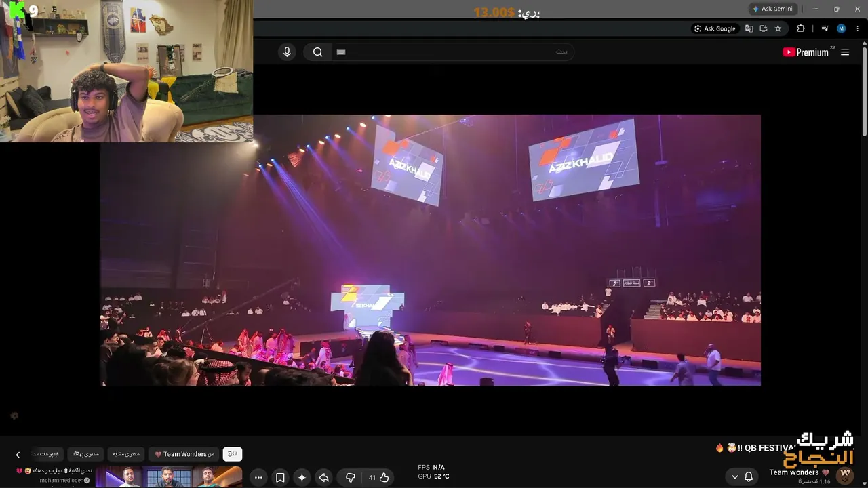Click the Ask Gemini button
The height and width of the screenshot is (488, 868).
click(772, 9)
